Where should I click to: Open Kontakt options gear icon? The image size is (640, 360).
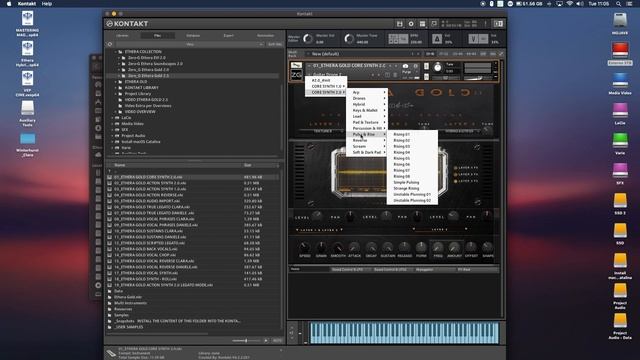click(x=411, y=24)
